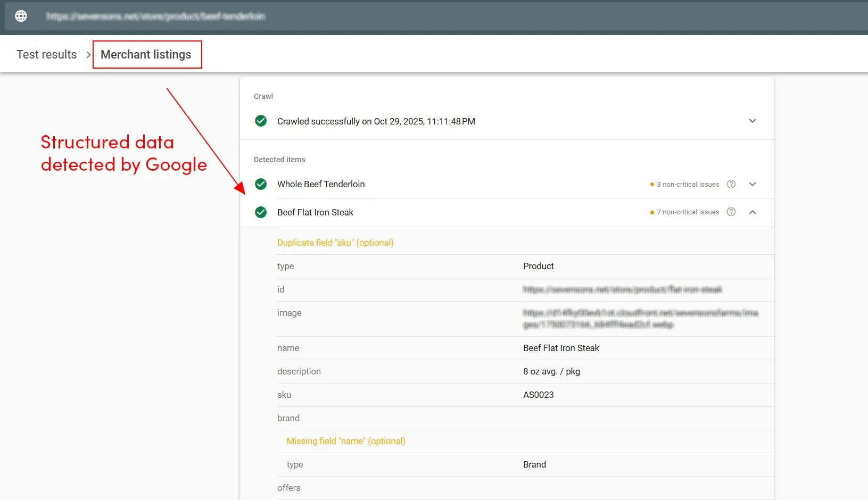Open the 7 non-critical issues list
This screenshot has width=868, height=500.
[688, 212]
